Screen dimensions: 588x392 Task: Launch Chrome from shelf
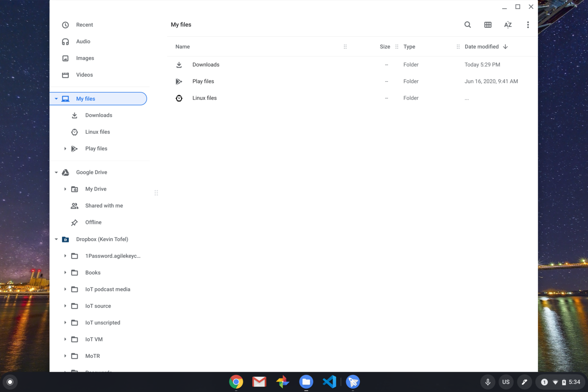pyautogui.click(x=236, y=382)
